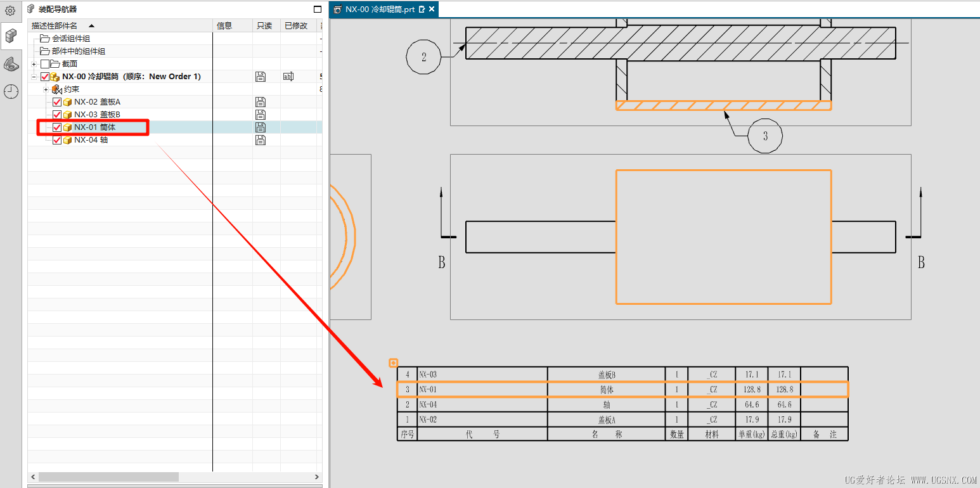This screenshot has height=488, width=980.
Task: Uncheck the NX-03 盖板B checkbox
Action: coord(57,115)
